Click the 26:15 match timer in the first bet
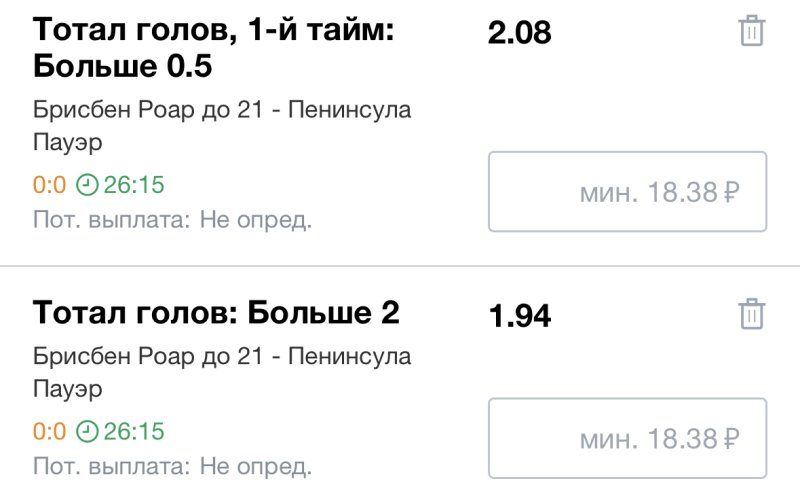The height and width of the screenshot is (498, 800). click(x=134, y=185)
